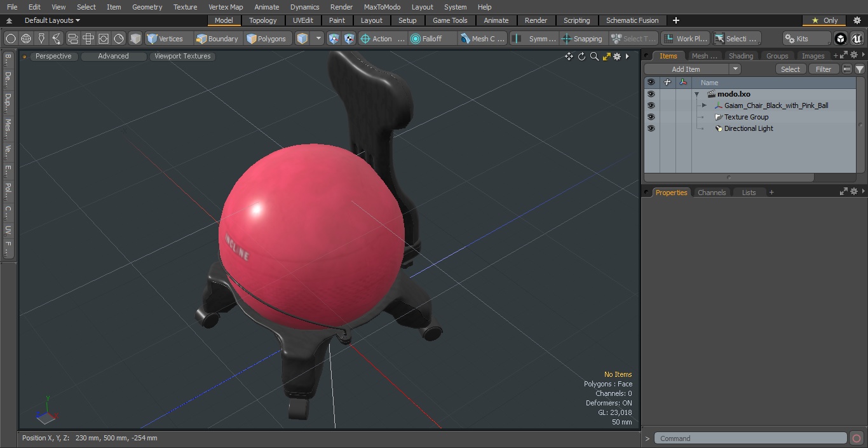
Task: Click the Items panel list options icon
Action: coord(847,69)
